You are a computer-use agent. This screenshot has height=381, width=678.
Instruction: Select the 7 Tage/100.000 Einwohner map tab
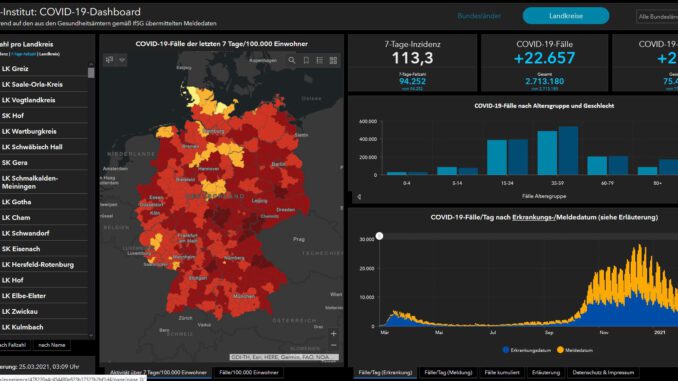coord(158,372)
